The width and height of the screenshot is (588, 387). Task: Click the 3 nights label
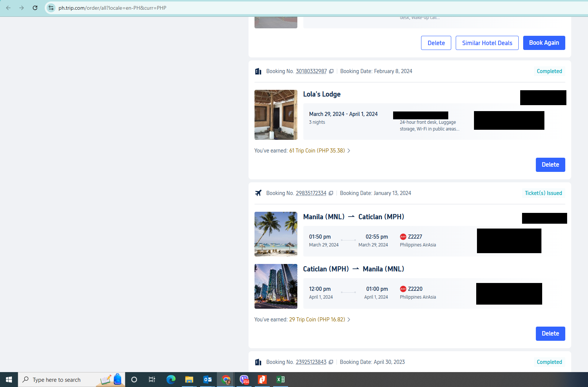(317, 122)
